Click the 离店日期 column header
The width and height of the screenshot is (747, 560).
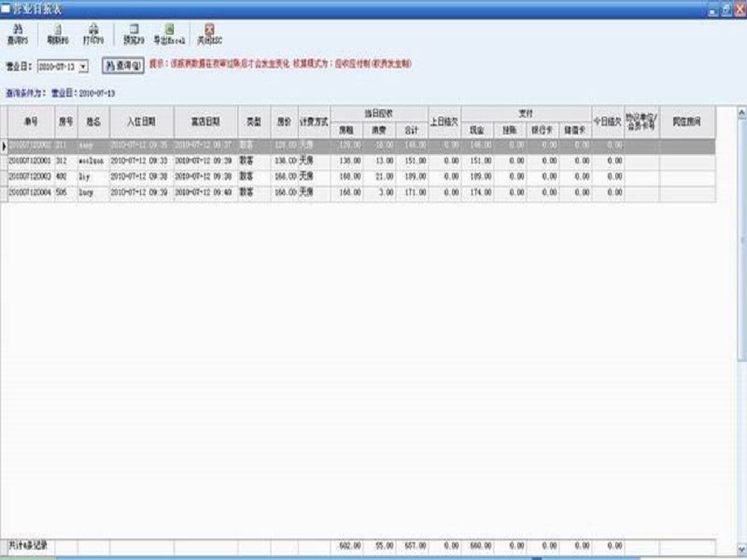[204, 121]
